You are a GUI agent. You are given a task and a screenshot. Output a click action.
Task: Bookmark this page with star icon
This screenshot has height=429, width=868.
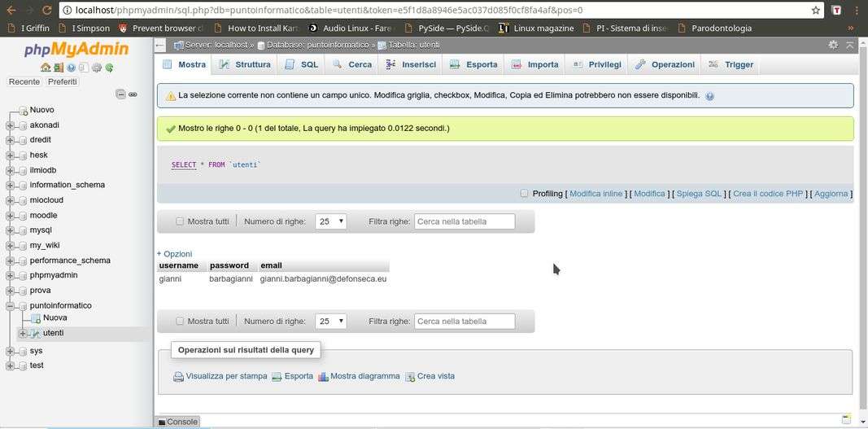815,10
